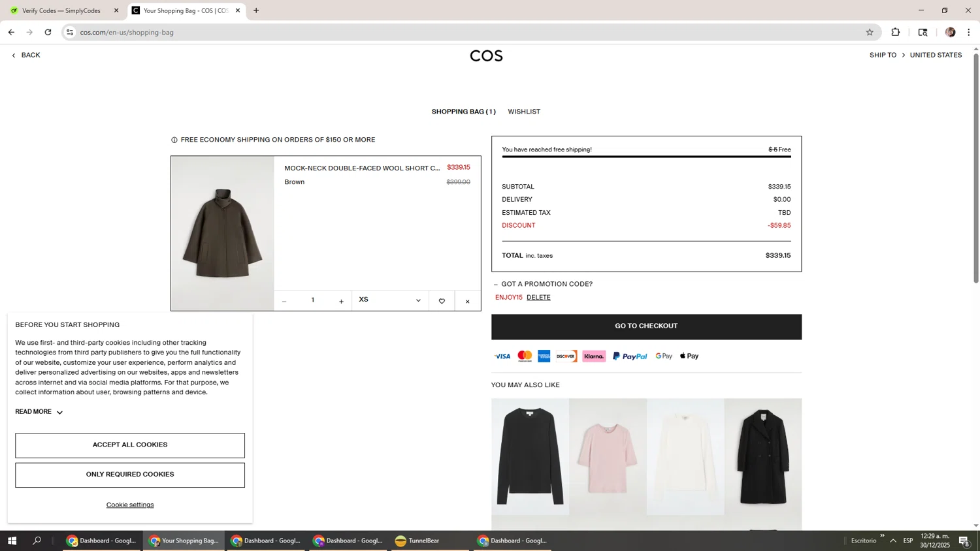Open the browser extensions puzzle icon
980x551 pixels.
click(896, 32)
